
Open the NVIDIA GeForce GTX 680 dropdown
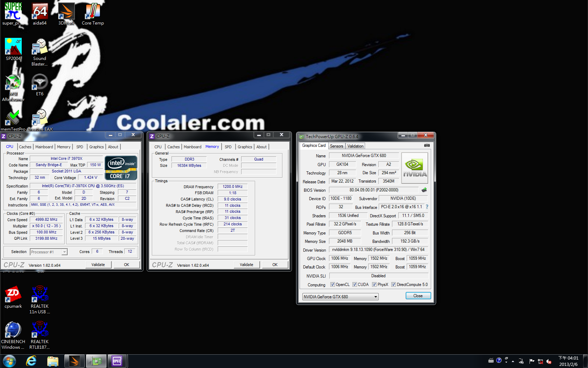pos(340,297)
